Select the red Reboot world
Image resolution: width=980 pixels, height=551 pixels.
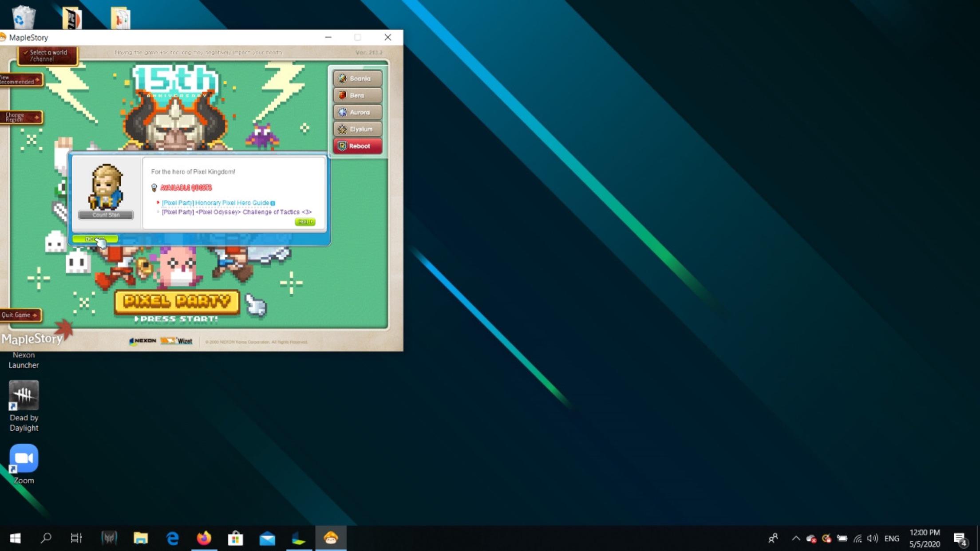point(357,146)
